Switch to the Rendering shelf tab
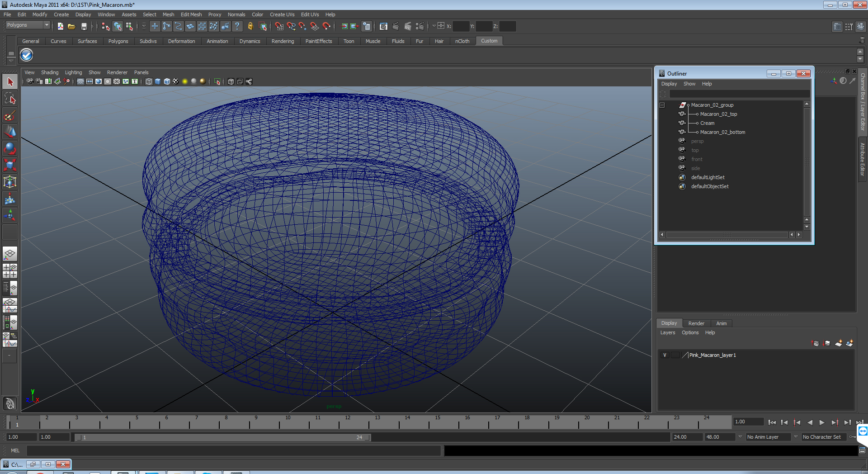868x474 pixels. (283, 41)
